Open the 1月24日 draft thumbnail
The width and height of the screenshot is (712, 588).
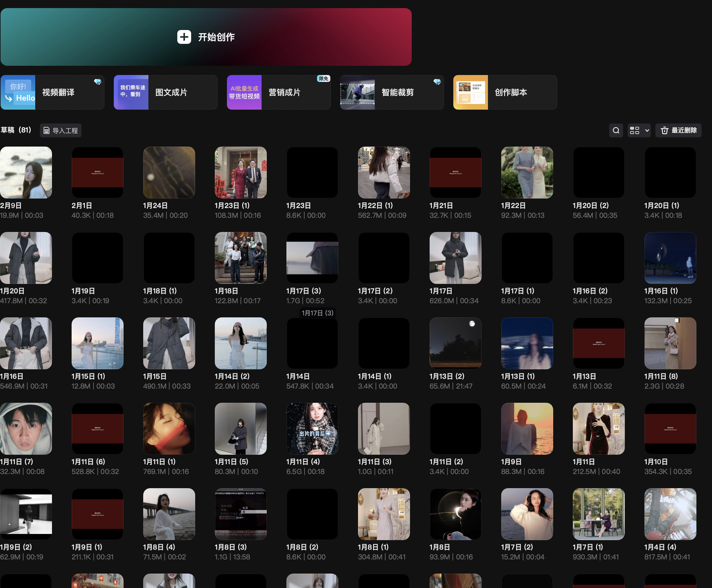click(169, 173)
